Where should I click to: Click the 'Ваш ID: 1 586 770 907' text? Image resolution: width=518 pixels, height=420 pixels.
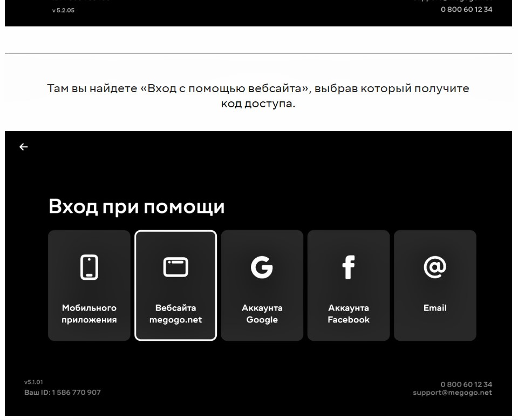point(63,393)
